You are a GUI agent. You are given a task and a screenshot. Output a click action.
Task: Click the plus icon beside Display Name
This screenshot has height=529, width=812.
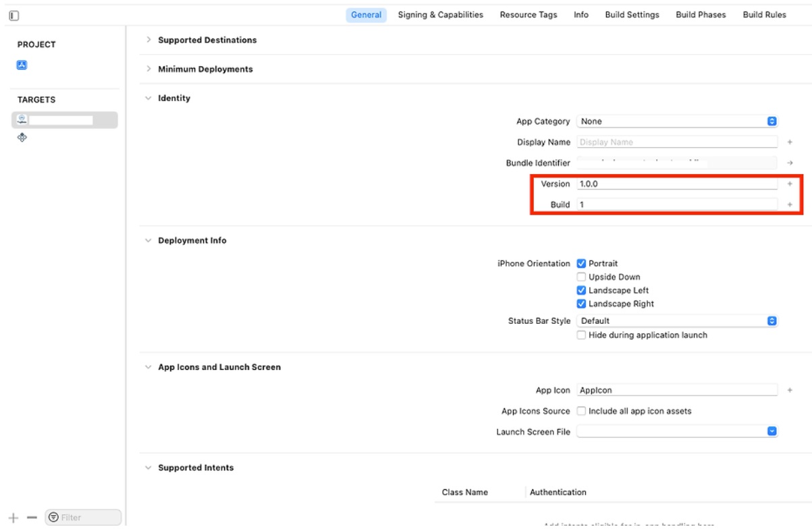coord(790,142)
